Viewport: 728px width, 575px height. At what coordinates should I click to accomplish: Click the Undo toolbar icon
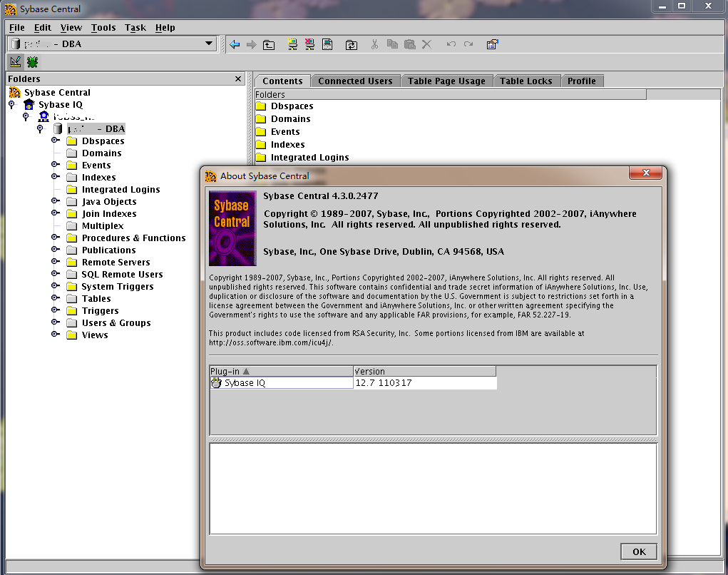coord(451,44)
